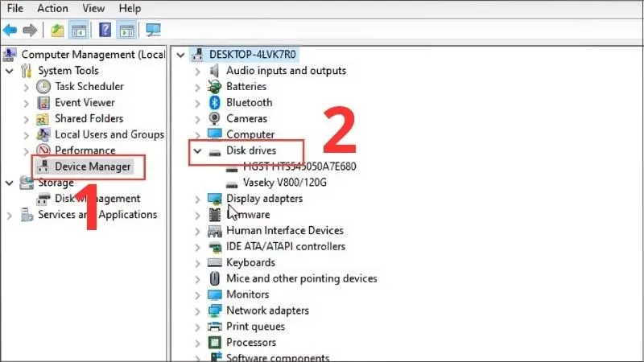Collapse the System Tools tree node
644x362 pixels.
point(10,71)
